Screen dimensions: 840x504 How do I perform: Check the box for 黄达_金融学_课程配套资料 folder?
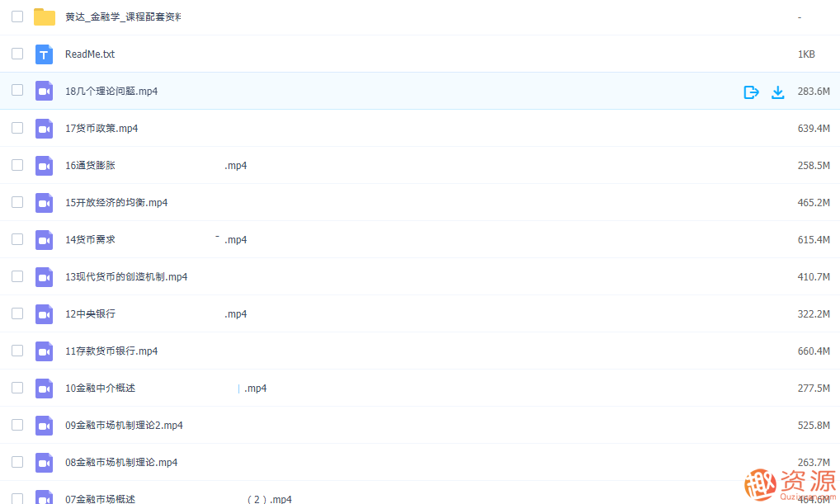pyautogui.click(x=17, y=16)
